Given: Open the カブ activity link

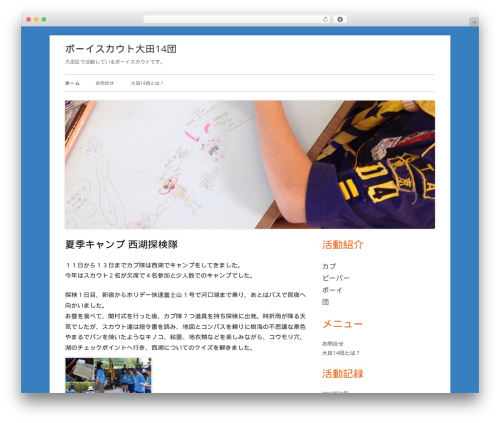Looking at the screenshot, I should pyautogui.click(x=329, y=266).
